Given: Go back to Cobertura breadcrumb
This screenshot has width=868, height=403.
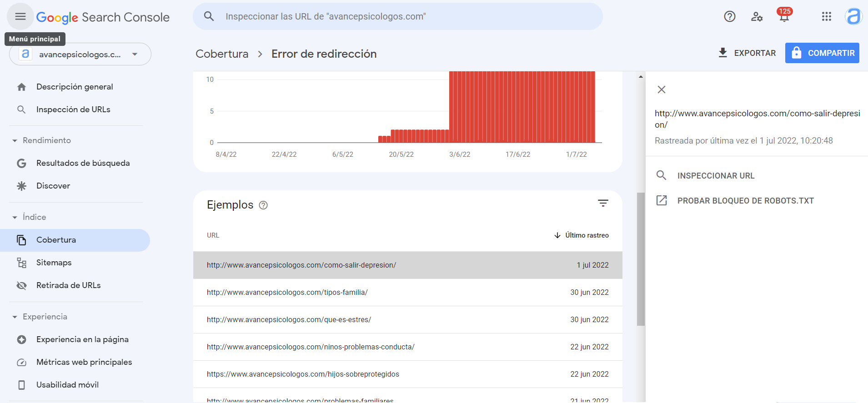Looking at the screenshot, I should (x=222, y=54).
